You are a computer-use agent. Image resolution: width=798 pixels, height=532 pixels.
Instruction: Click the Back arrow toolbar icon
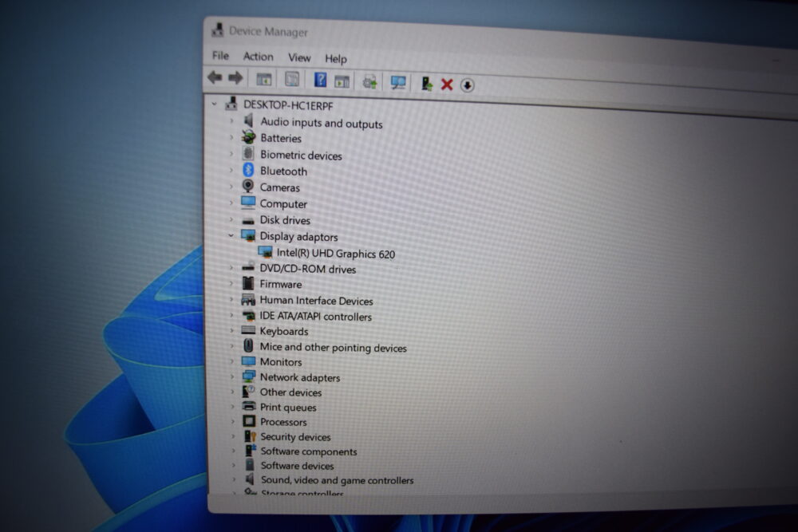(215, 77)
